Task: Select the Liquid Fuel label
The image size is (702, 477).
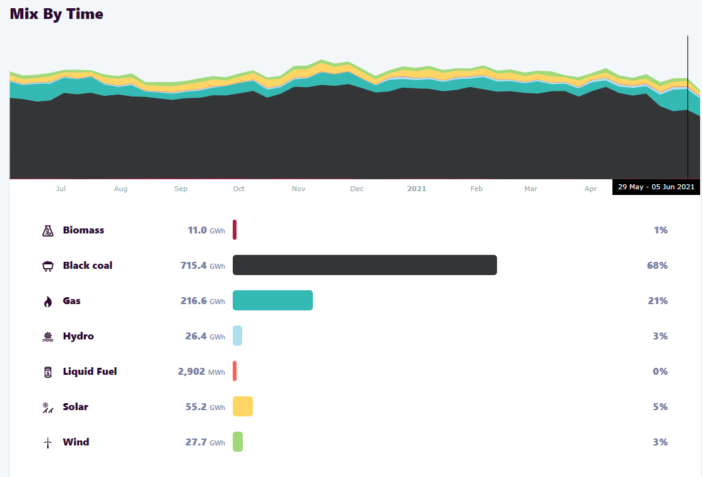Action: click(90, 372)
